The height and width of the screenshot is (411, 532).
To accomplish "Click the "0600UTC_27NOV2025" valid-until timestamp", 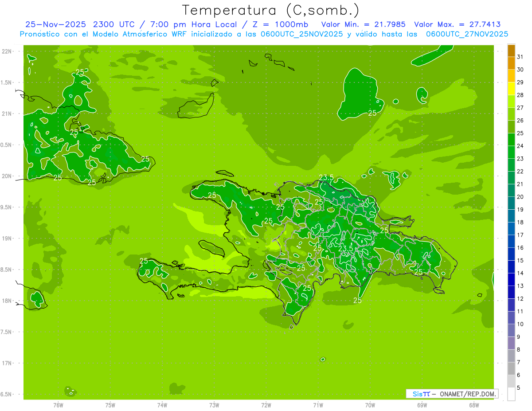I will pos(467,34).
